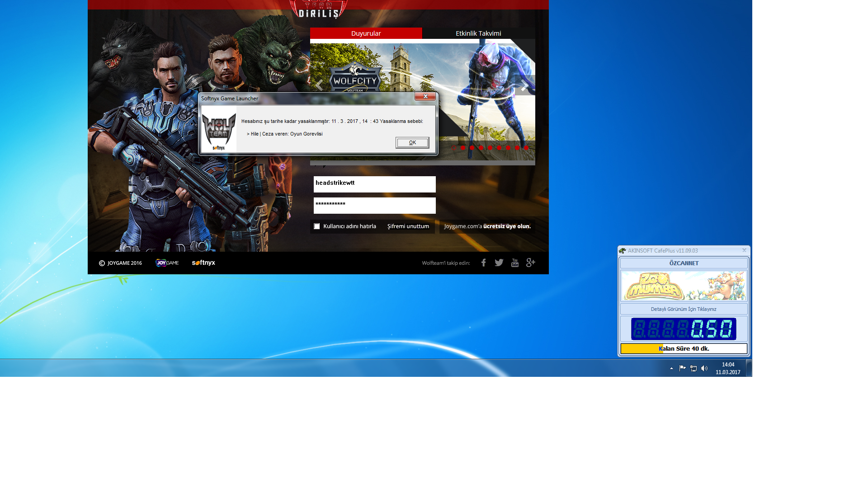The height and width of the screenshot is (488, 868).
Task: Open the Etkinlik Takvimi tab
Action: point(478,33)
